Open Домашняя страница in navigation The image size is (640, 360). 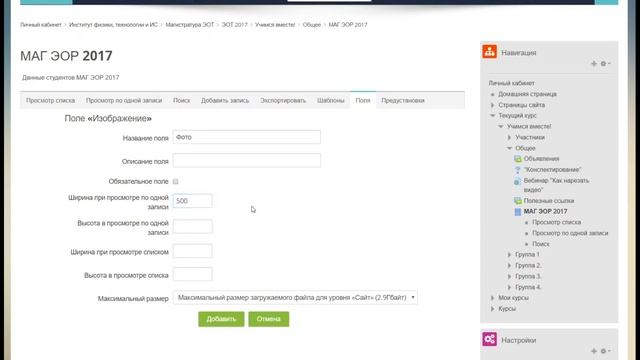tap(527, 94)
